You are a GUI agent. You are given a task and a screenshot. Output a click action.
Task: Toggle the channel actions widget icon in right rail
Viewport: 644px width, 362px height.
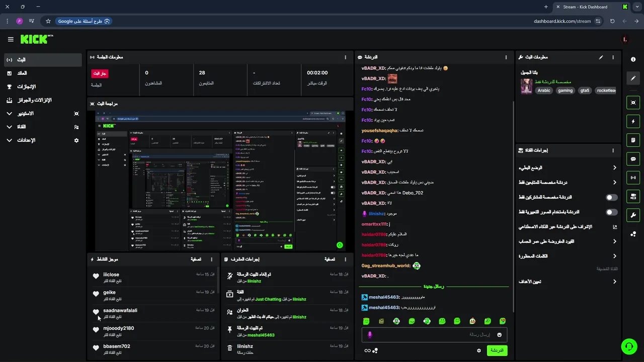[633, 196]
